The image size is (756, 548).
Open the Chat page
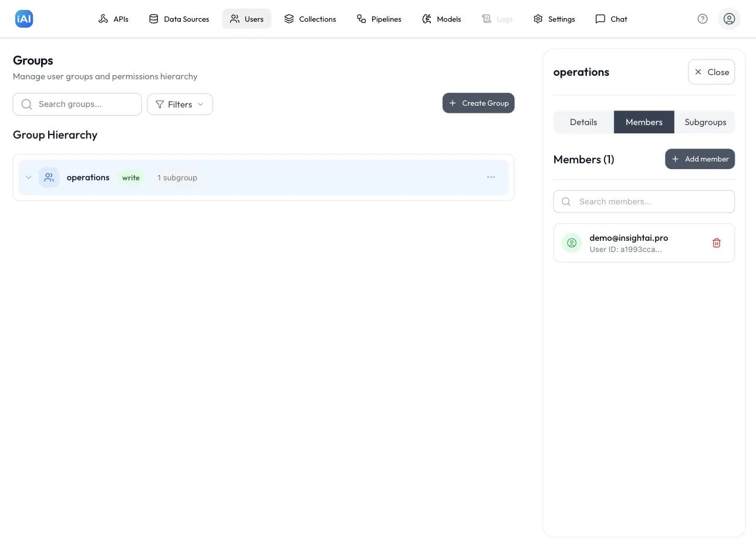[x=611, y=19]
